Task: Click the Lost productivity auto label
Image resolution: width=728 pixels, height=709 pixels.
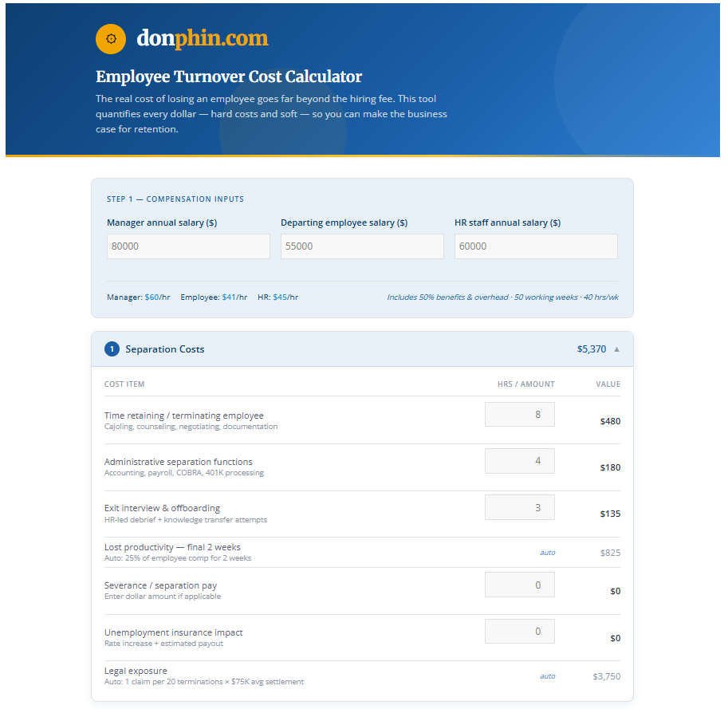Action: (547, 553)
